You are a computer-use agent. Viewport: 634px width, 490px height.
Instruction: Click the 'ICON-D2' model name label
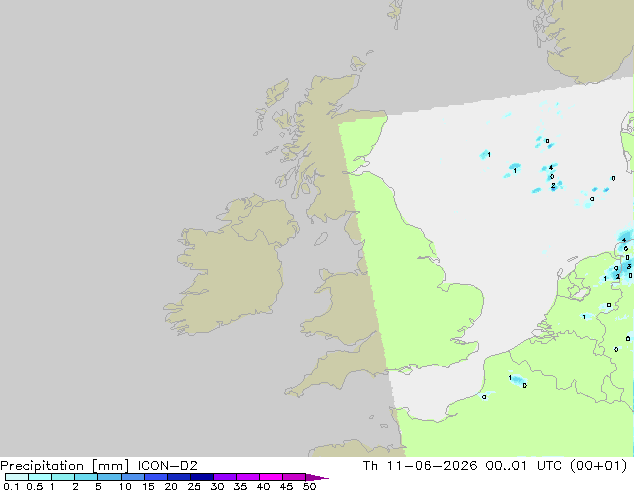(x=167, y=466)
